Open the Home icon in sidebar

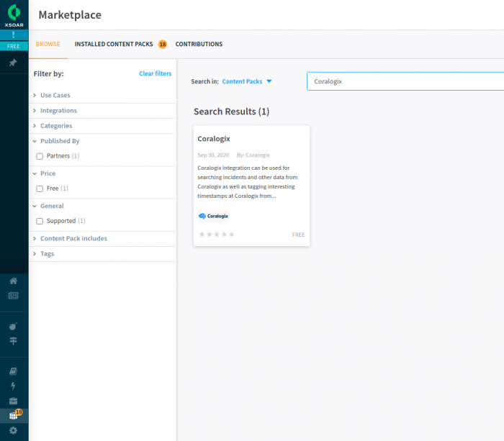point(13,281)
